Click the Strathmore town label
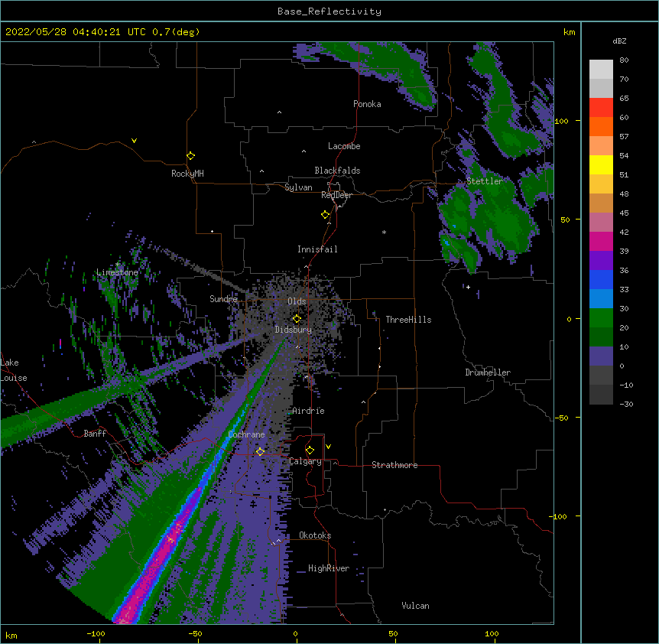 (394, 465)
